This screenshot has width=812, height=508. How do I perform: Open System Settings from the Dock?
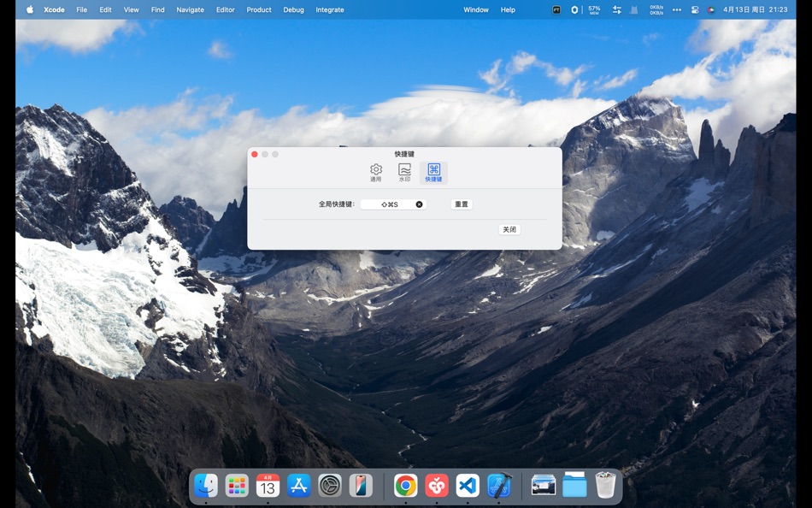pos(330,485)
